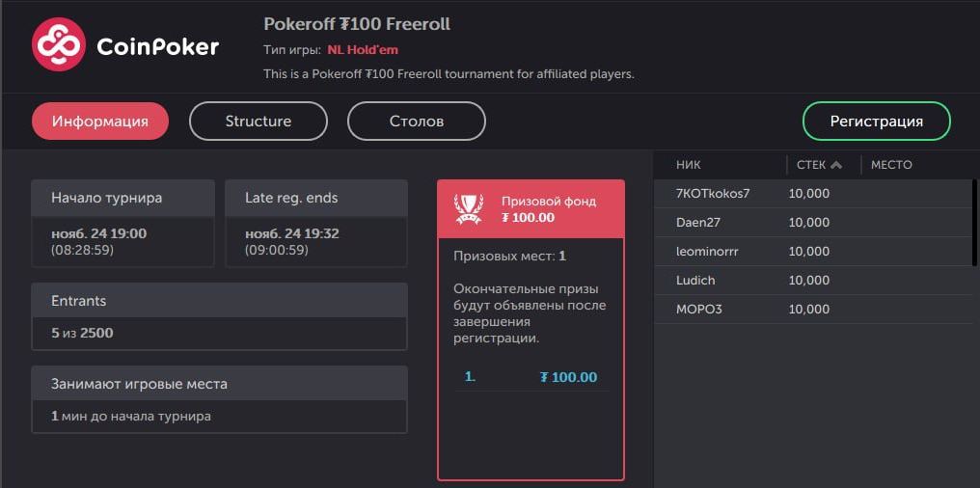Switch to the Столов tab
980x488 pixels.
pyautogui.click(x=417, y=122)
